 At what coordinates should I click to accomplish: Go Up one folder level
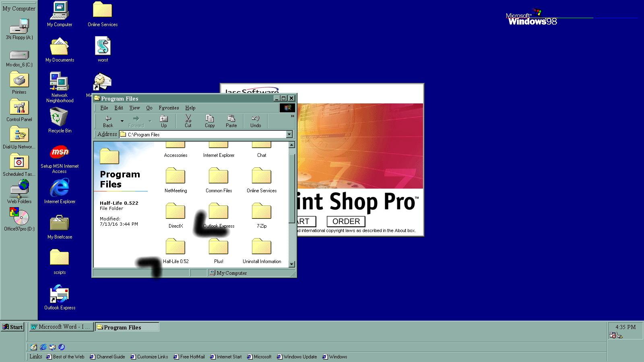(x=164, y=121)
